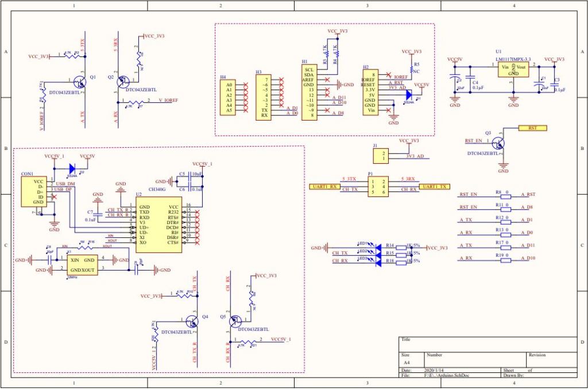Select the P1 six-pin connector

coord(378,187)
